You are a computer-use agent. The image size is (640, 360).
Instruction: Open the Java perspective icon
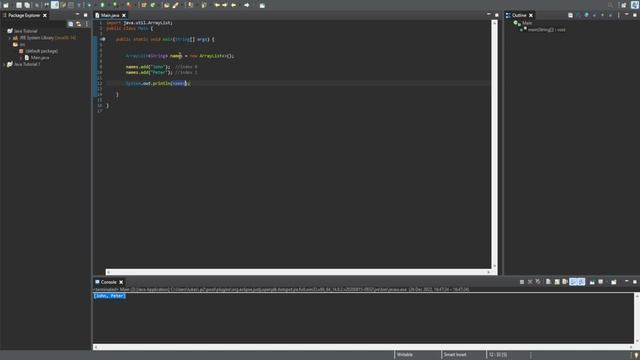tap(634, 4)
